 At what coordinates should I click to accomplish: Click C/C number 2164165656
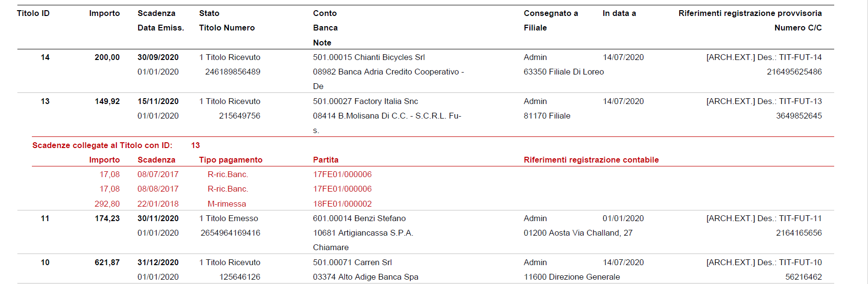[798, 233]
